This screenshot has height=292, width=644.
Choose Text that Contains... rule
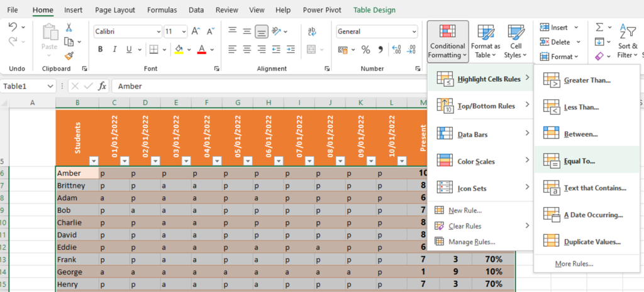(587, 188)
